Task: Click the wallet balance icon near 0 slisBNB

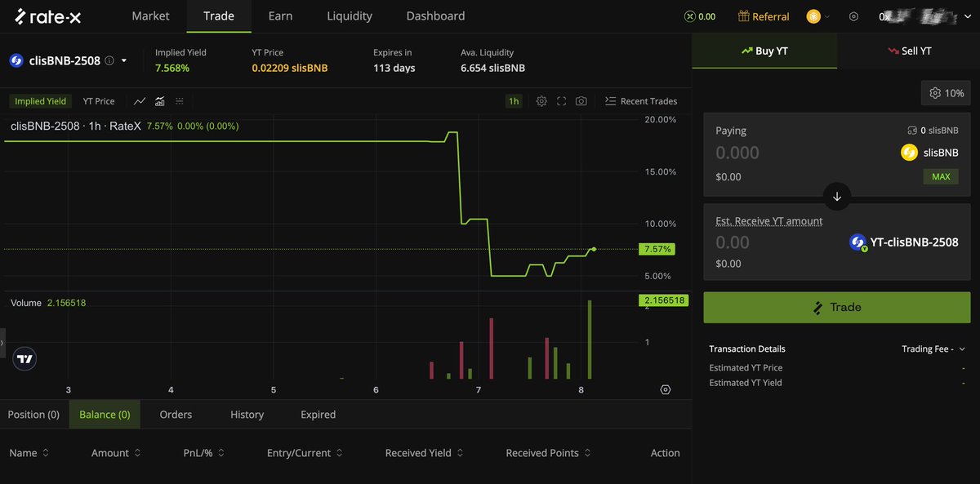Action: [912, 131]
